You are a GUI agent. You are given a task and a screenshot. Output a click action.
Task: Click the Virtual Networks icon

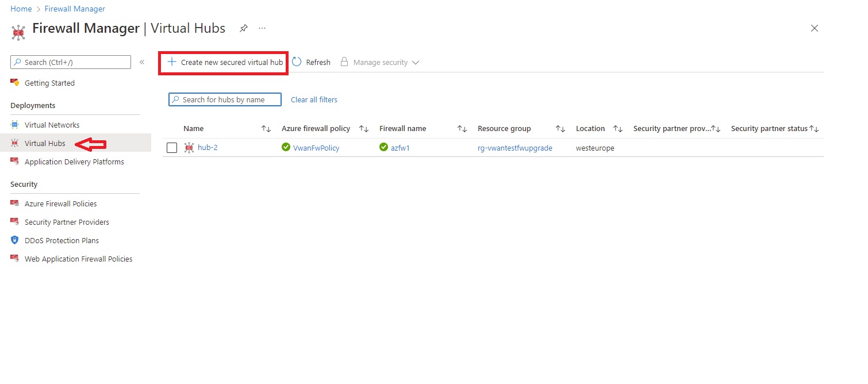pyautogui.click(x=15, y=125)
